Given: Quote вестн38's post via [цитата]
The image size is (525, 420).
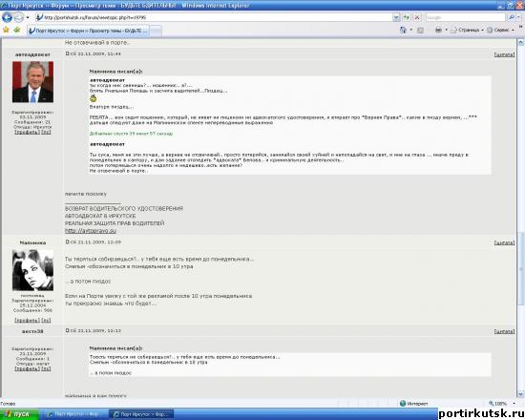Looking at the screenshot, I should (504, 331).
